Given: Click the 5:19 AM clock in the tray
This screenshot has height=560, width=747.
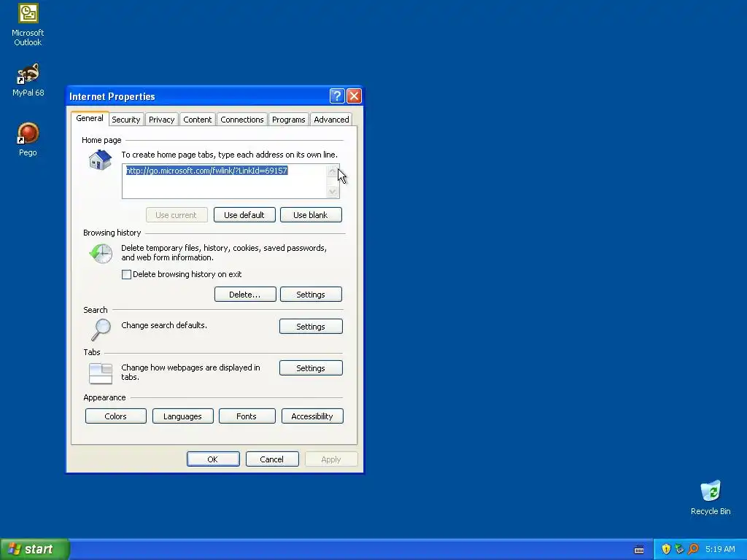Looking at the screenshot, I should pyautogui.click(x=720, y=549).
